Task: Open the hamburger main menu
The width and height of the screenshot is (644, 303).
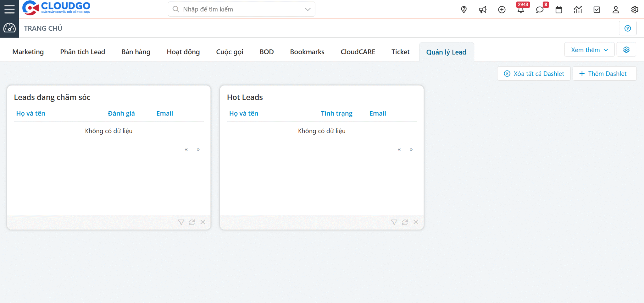Action: (x=9, y=9)
